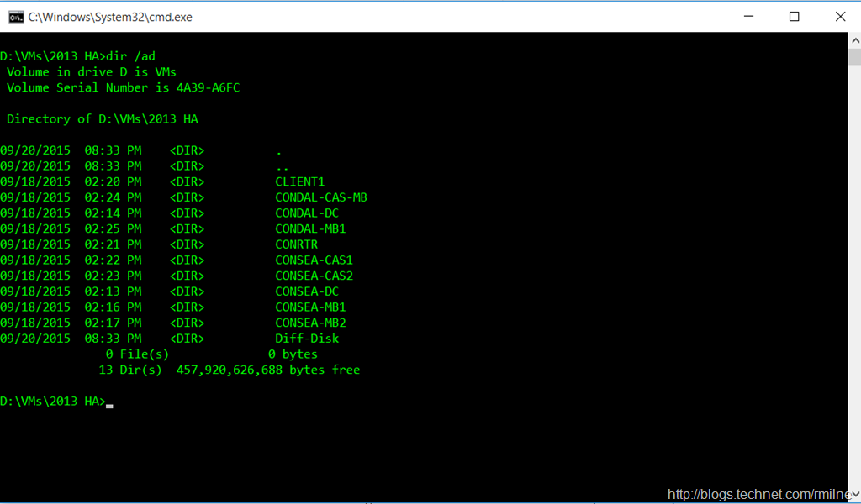
Task: Click the CONSEA-CAS2 directory entry
Action: pyautogui.click(x=314, y=276)
